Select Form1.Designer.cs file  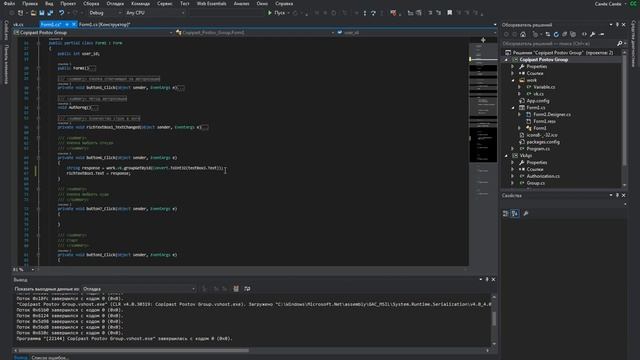[x=552, y=115]
